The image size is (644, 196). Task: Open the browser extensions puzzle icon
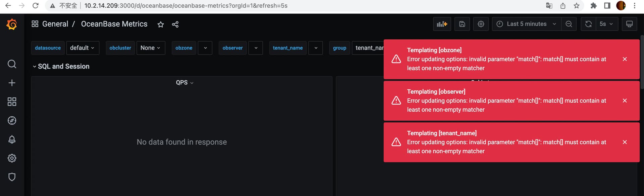[594, 5]
